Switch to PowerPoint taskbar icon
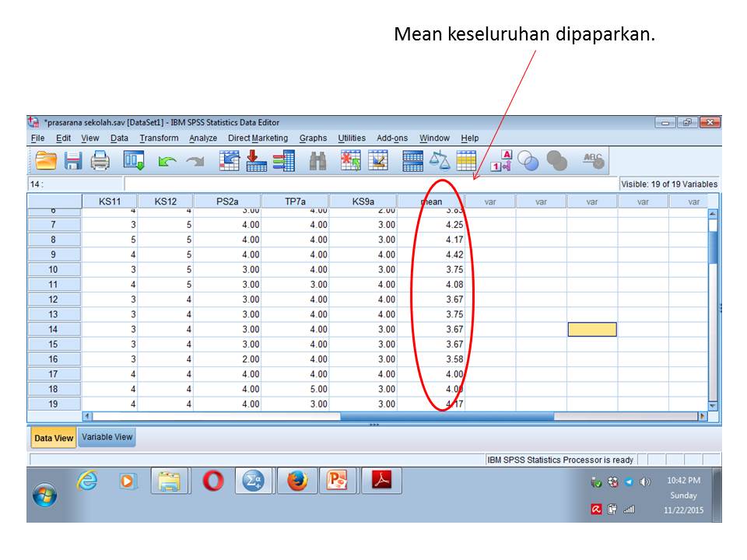The width and height of the screenshot is (747, 560). point(338,481)
